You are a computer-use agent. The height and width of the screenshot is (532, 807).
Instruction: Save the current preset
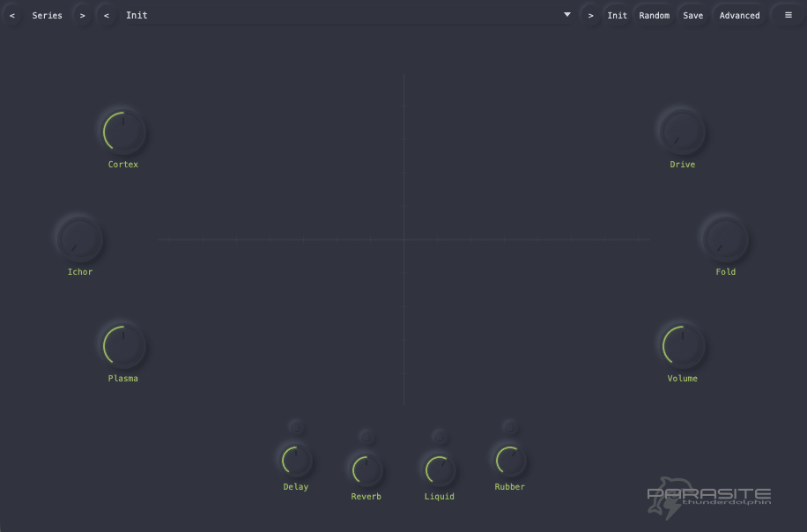(x=692, y=15)
